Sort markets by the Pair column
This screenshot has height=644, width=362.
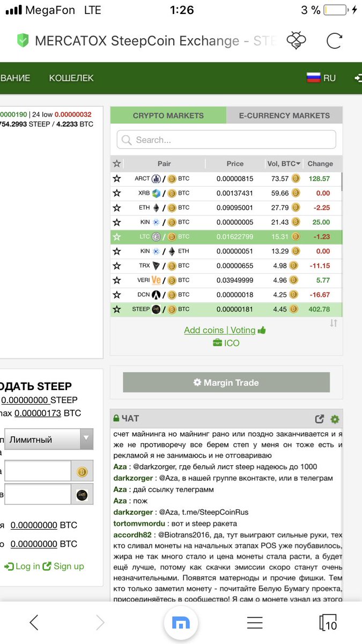point(164,164)
